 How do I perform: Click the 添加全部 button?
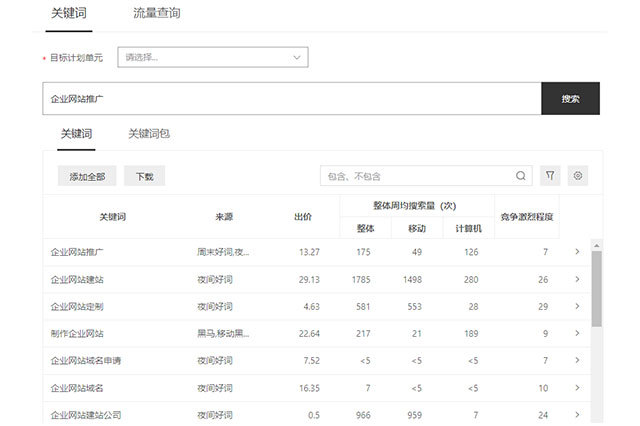click(x=87, y=177)
